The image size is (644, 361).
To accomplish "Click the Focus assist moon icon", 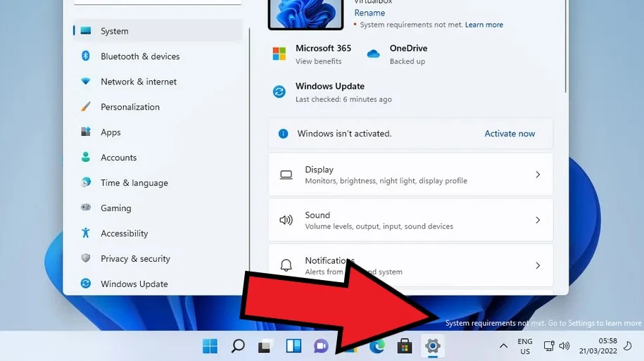I will coord(628,346).
